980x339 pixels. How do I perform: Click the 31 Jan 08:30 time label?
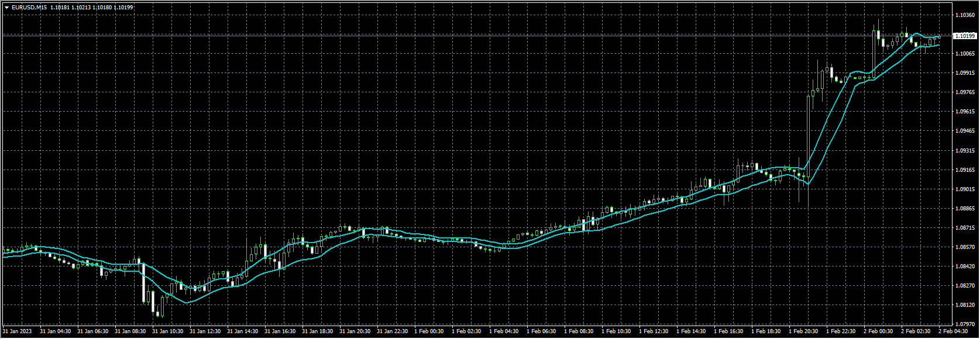click(130, 331)
